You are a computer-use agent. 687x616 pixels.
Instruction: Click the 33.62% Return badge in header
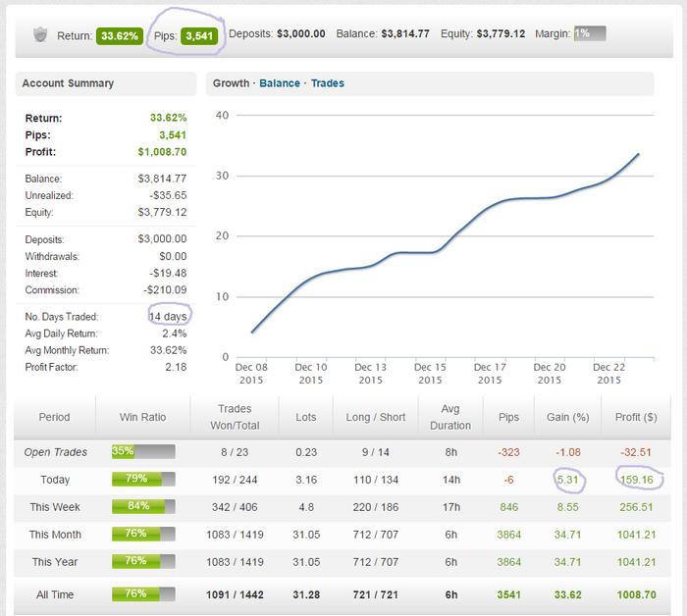pos(120,36)
